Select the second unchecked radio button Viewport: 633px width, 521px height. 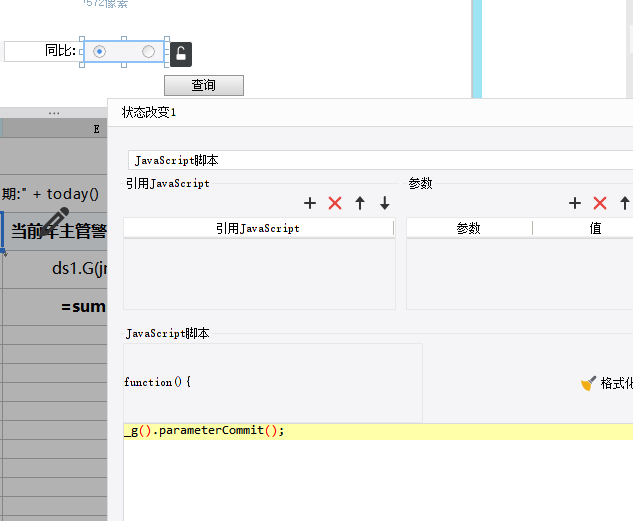pos(149,51)
